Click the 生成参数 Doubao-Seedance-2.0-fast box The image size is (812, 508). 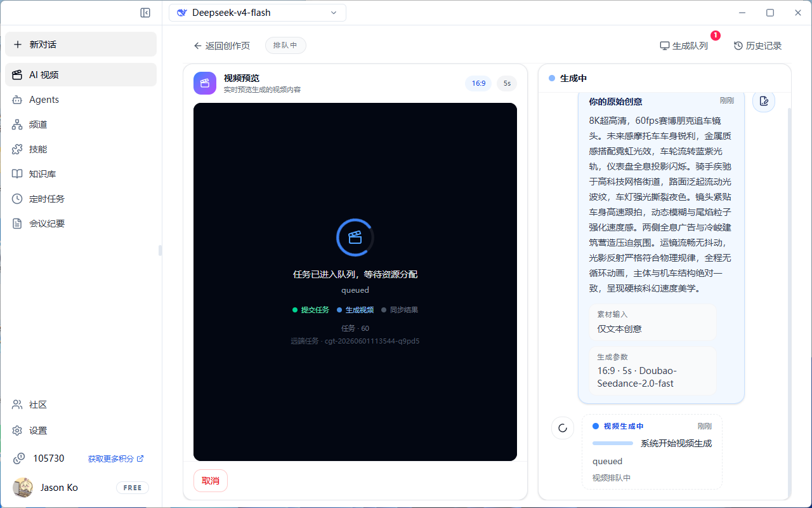(652, 371)
